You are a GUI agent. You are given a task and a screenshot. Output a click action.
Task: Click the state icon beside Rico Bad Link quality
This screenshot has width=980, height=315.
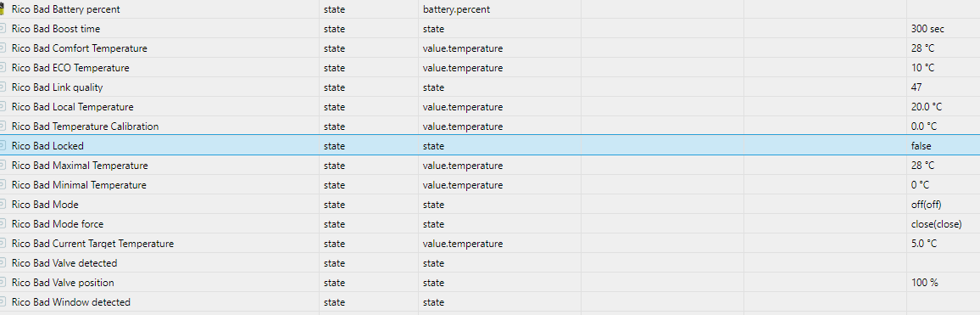3,87
